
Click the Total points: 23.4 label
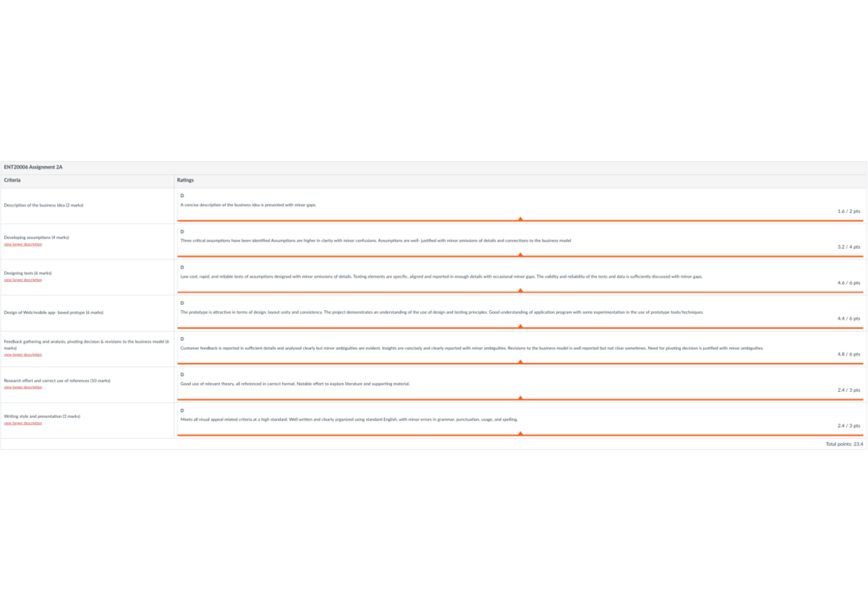(x=844, y=444)
